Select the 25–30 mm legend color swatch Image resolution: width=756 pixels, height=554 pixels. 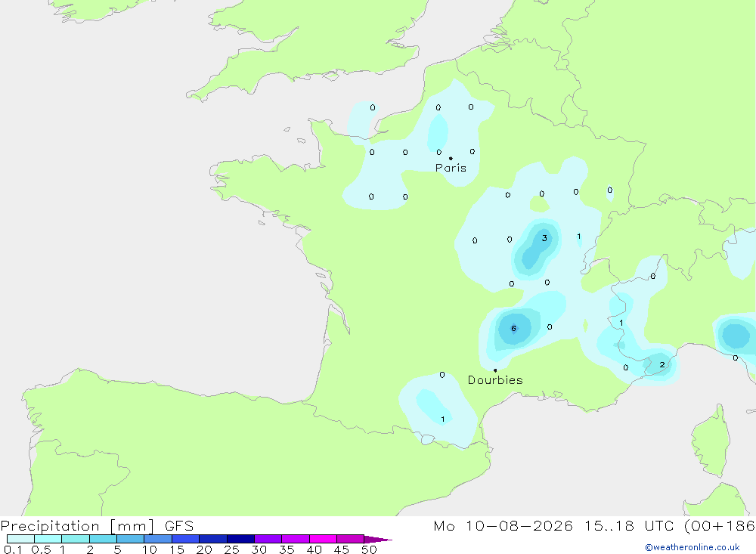(240, 539)
